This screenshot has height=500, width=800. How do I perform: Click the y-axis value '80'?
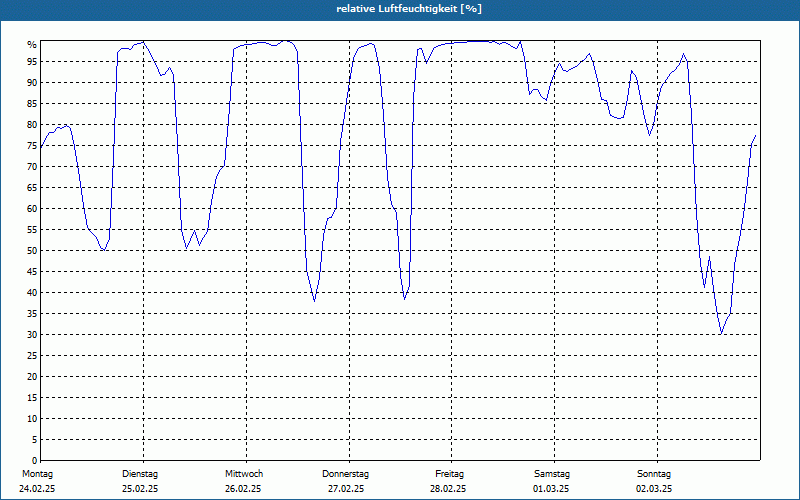[32, 124]
